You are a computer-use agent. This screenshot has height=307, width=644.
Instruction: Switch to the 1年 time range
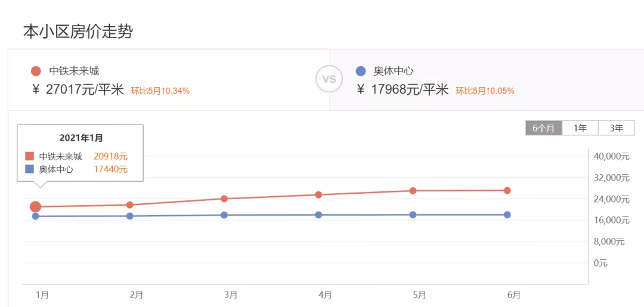pyautogui.click(x=580, y=128)
